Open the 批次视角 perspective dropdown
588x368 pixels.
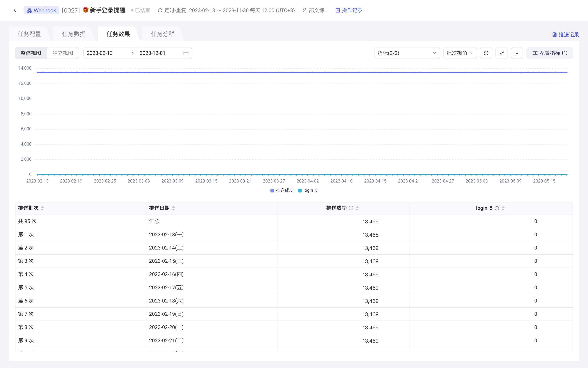click(460, 53)
